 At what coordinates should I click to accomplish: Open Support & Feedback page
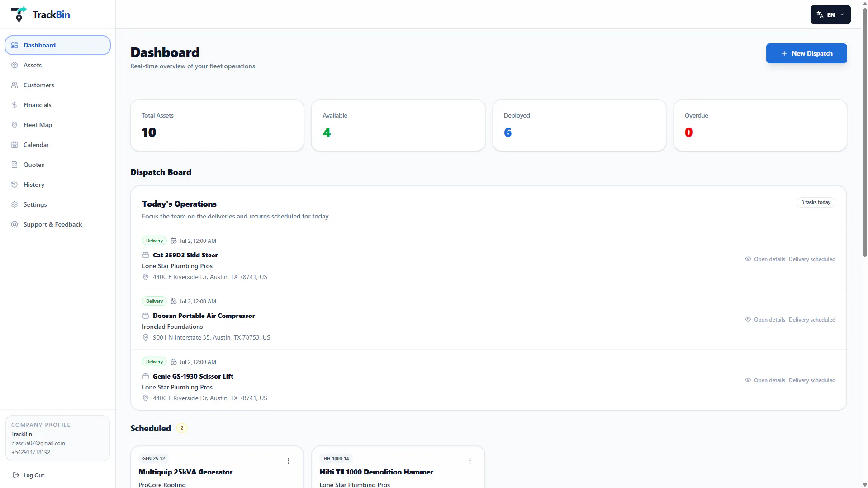(x=57, y=224)
